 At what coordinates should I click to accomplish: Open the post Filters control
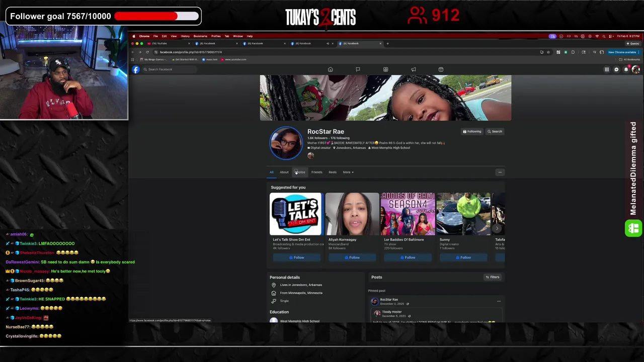pos(493,277)
